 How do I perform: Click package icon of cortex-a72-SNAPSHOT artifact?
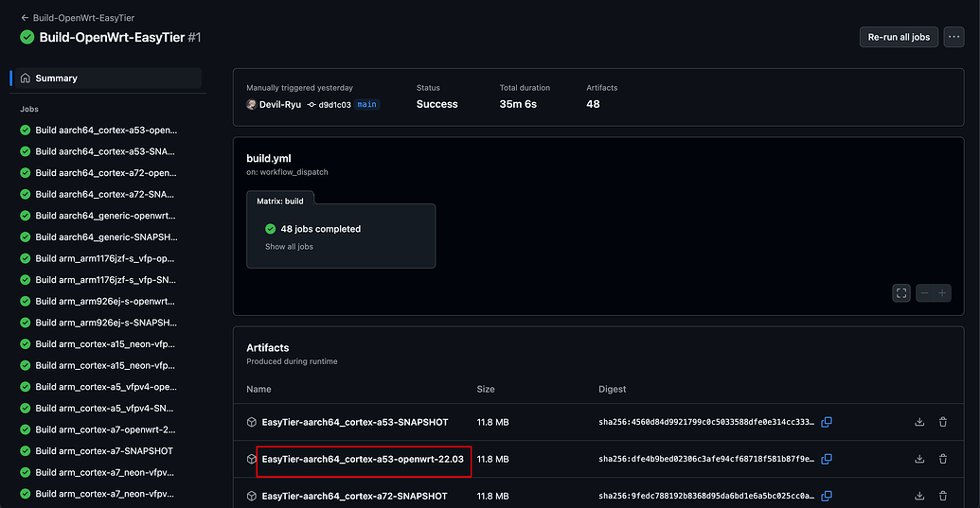[x=251, y=496]
